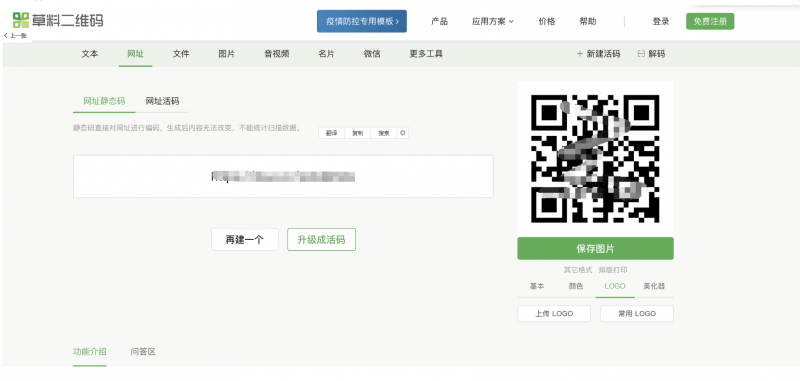This screenshot has width=800, height=381.
Task: Open the 疫情防控专用模板 banner button
Action: 362,21
